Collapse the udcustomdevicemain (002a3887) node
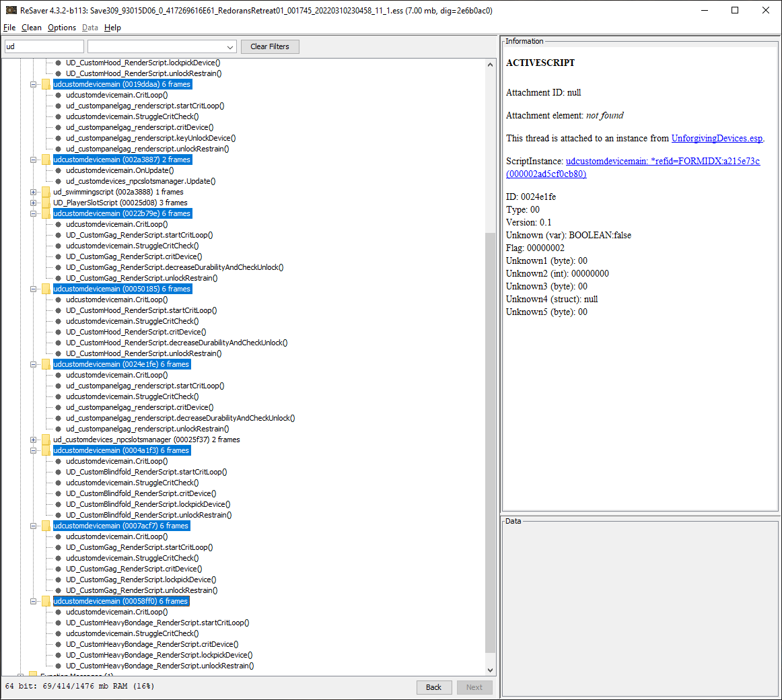Viewport: 782px width, 700px height. pos(33,160)
